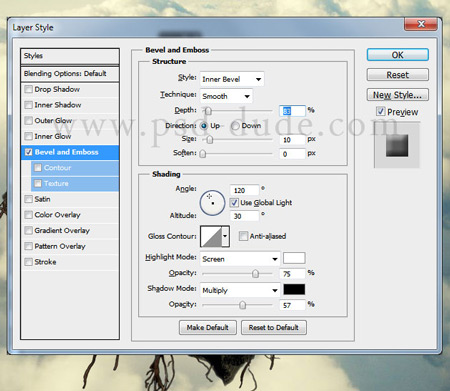Toggle the Preview checkbox
This screenshot has width=450, height=391.
point(381,111)
